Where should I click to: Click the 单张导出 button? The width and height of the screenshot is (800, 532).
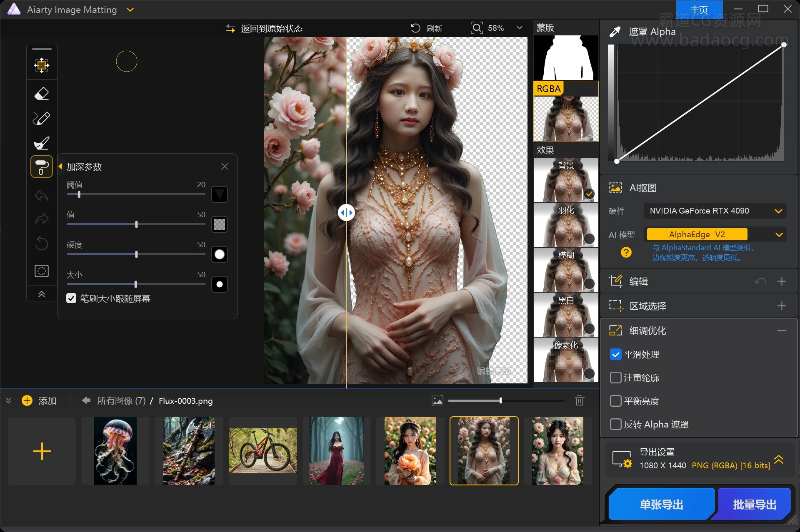coord(662,505)
